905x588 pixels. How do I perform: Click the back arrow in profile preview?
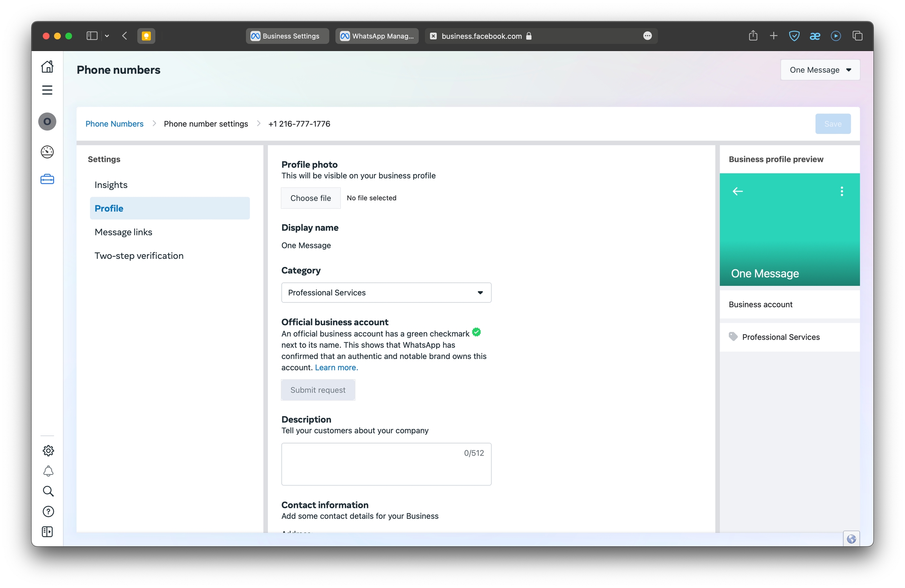pyautogui.click(x=737, y=191)
